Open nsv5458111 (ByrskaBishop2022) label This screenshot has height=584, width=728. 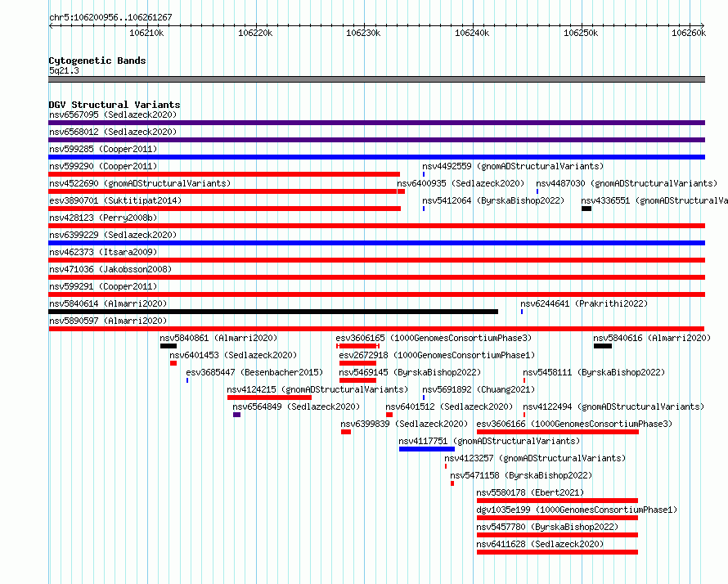coord(595,372)
